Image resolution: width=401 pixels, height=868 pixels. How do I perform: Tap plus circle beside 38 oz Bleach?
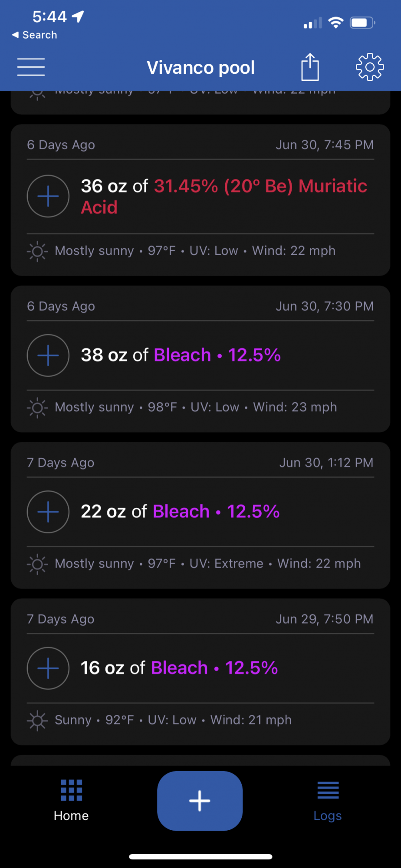[x=48, y=355]
